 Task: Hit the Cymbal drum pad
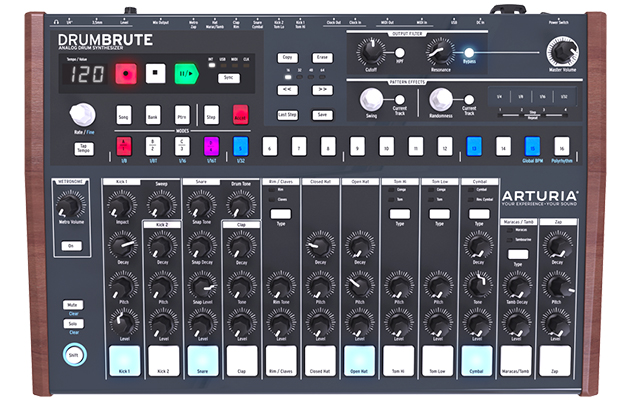point(476,359)
